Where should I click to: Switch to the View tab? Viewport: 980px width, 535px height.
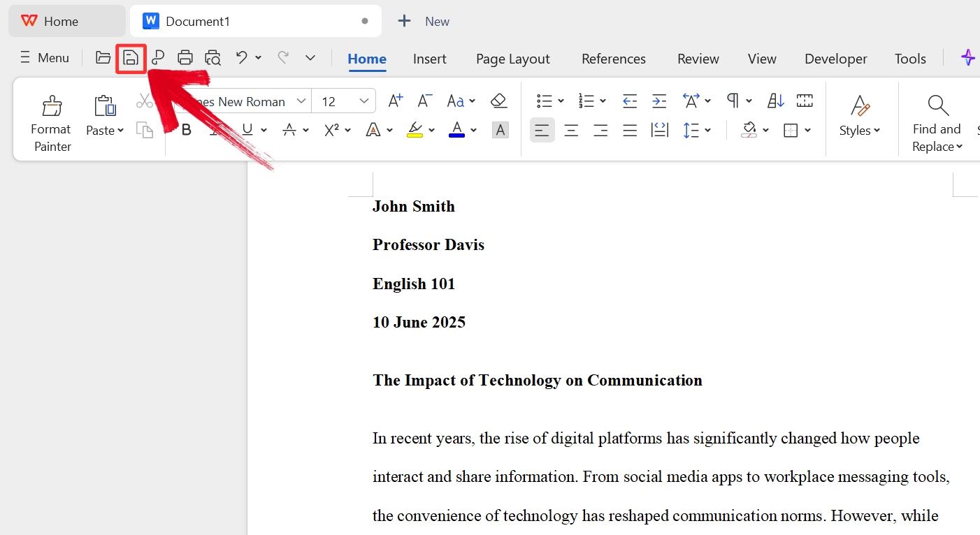pyautogui.click(x=762, y=59)
